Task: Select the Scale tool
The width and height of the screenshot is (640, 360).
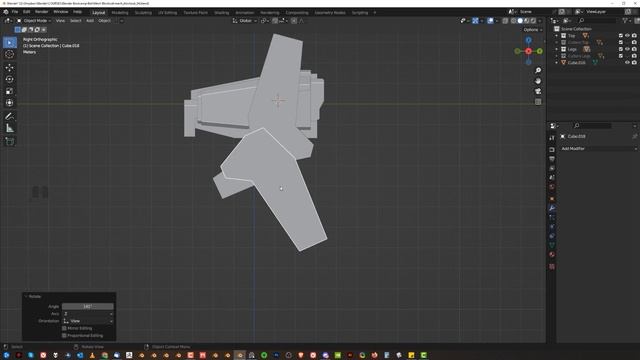Action: click(10, 91)
